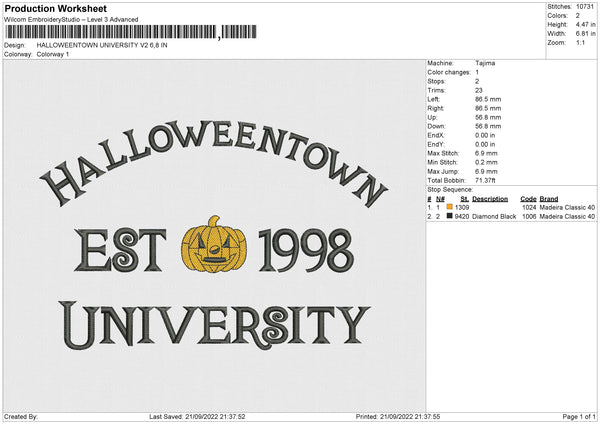Click the Height value 4.47 in

pyautogui.click(x=585, y=24)
